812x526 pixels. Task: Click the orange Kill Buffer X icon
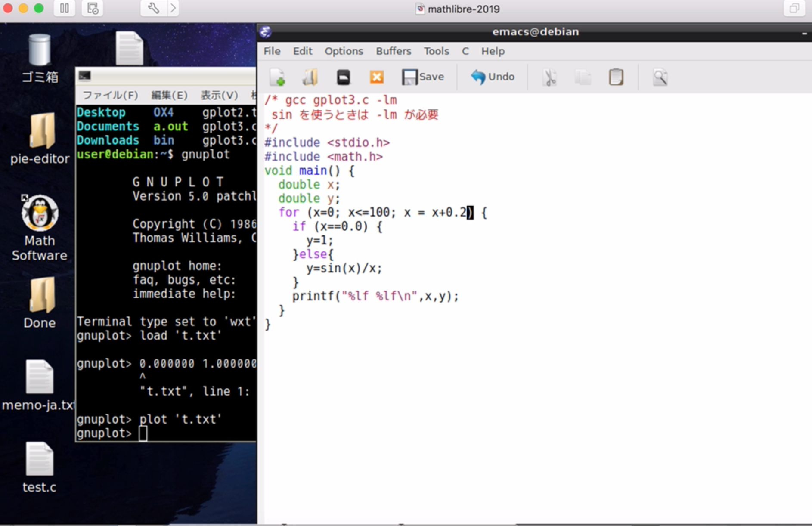(x=376, y=77)
